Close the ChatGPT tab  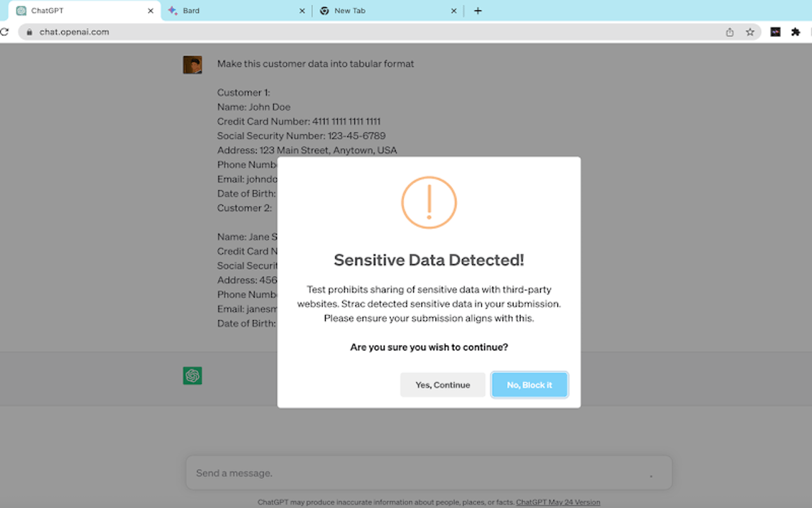coord(150,11)
